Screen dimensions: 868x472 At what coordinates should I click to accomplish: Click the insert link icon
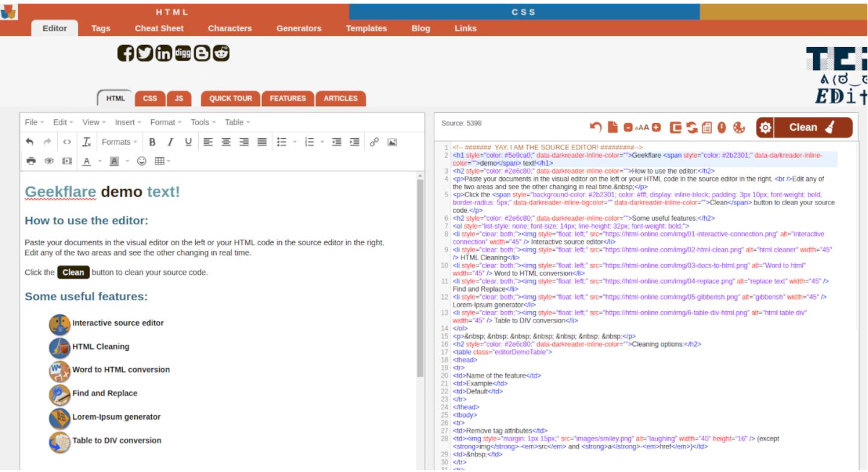click(x=374, y=142)
